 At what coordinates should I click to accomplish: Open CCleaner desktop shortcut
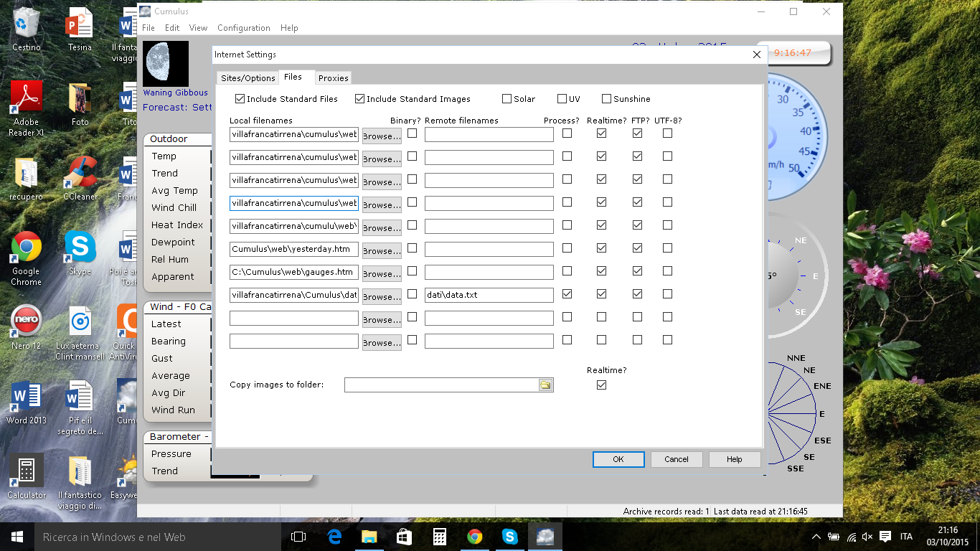coord(80,173)
